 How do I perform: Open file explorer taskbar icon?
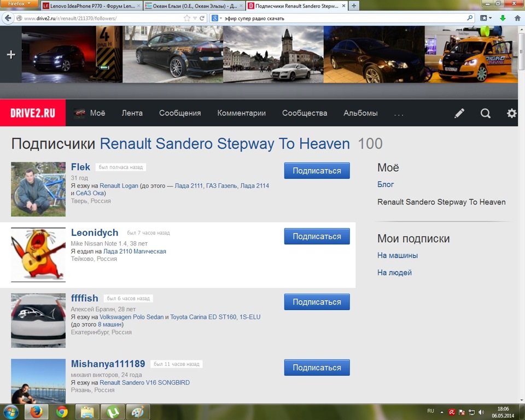click(x=87, y=412)
